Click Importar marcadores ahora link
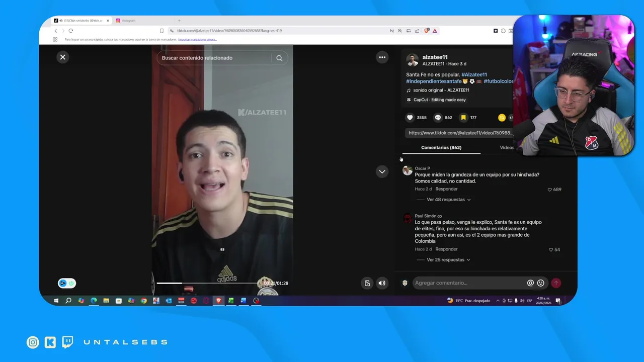 [x=197, y=39]
